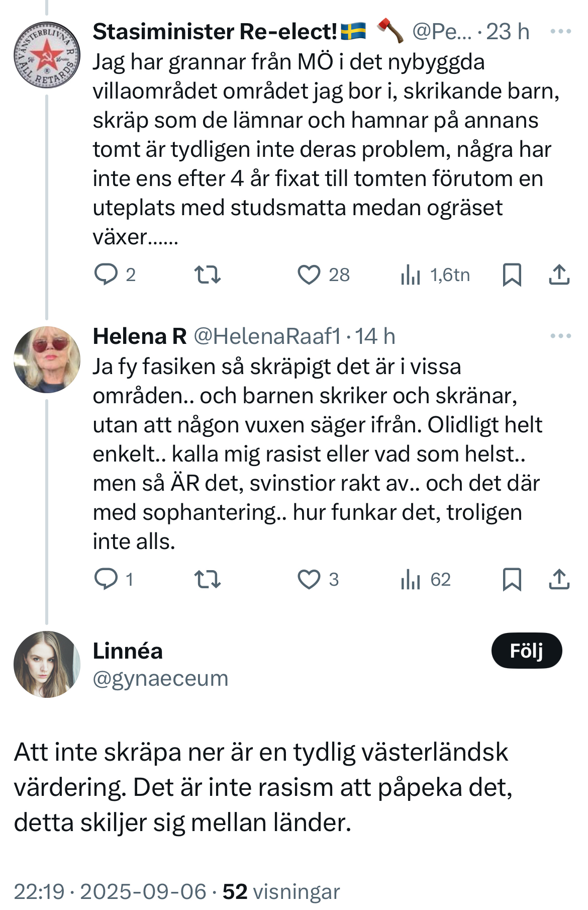Image resolution: width=588 pixels, height=910 pixels.
Task: Reply to Helena R's tweet
Action: coord(106,580)
